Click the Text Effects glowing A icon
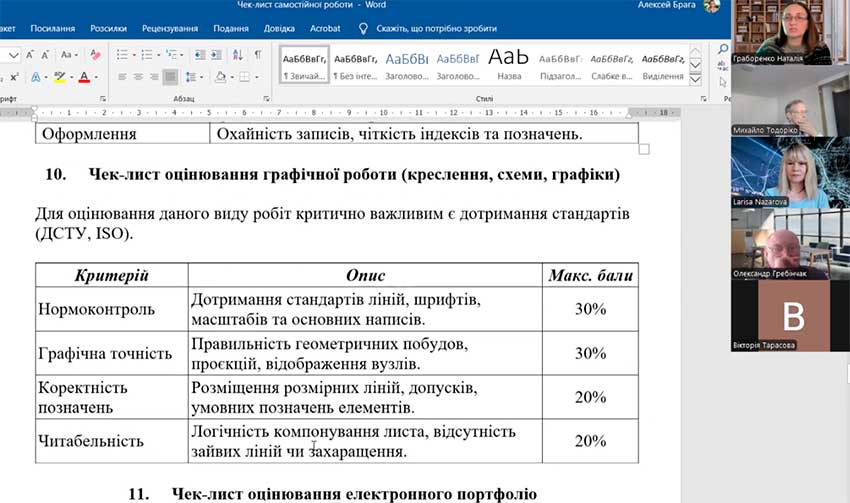Screen dimensions: 850x503 coord(38,77)
